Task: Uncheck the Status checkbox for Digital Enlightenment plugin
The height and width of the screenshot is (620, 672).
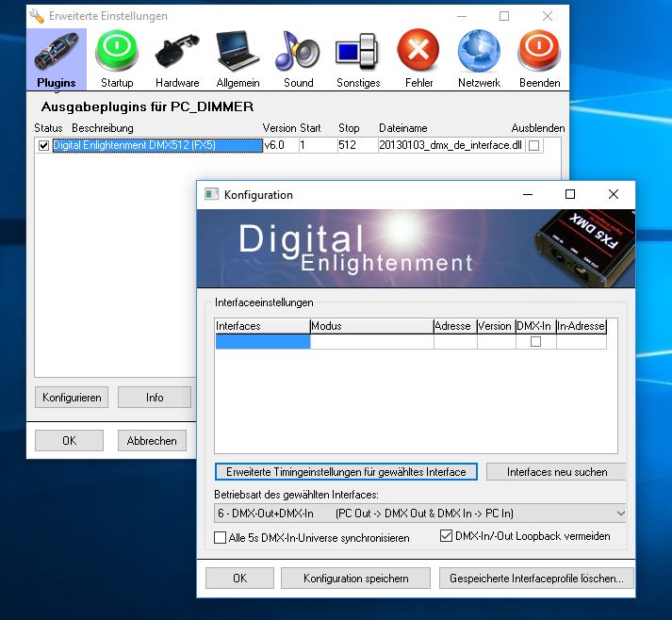Action: [x=43, y=146]
